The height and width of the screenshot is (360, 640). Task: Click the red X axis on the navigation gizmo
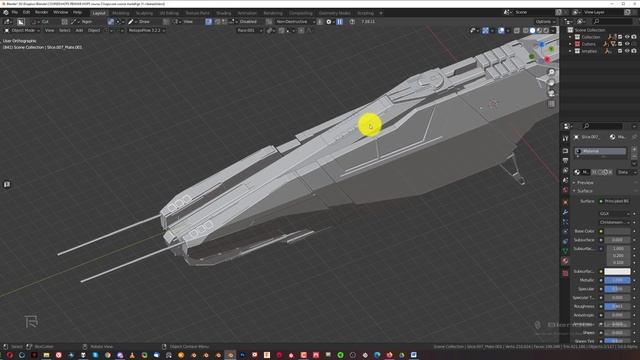(x=547, y=60)
